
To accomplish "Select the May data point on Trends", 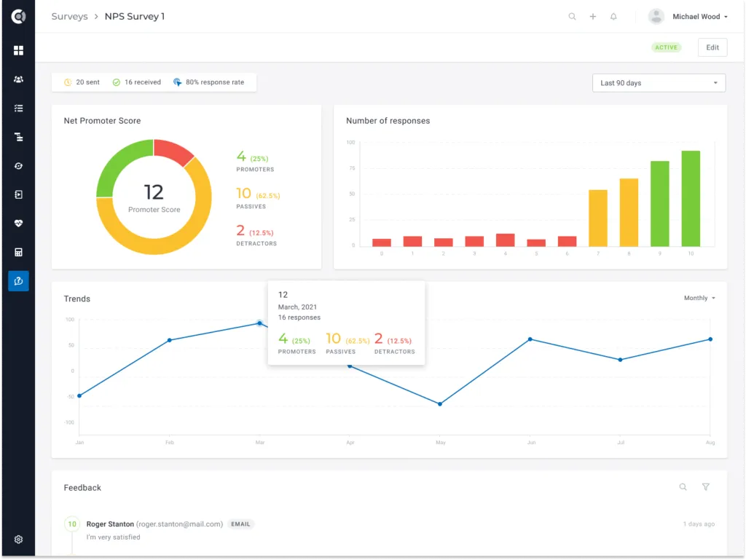I will 440,404.
